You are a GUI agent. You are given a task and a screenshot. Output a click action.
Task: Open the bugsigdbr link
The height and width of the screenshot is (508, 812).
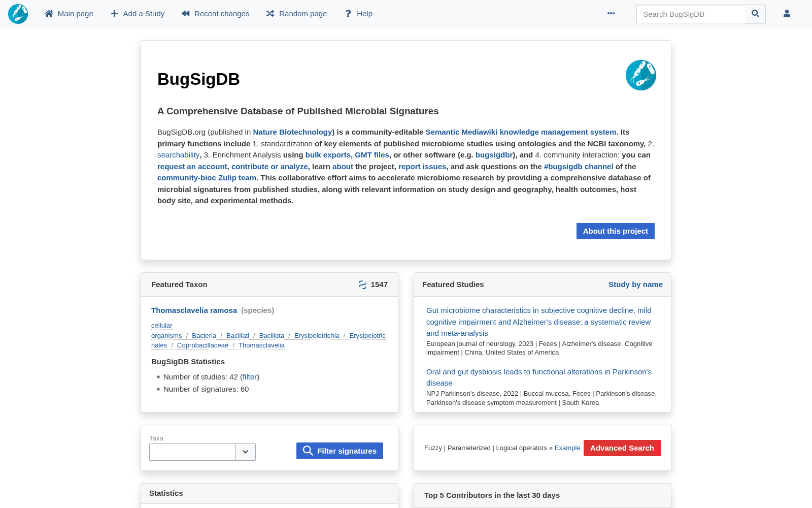point(494,155)
